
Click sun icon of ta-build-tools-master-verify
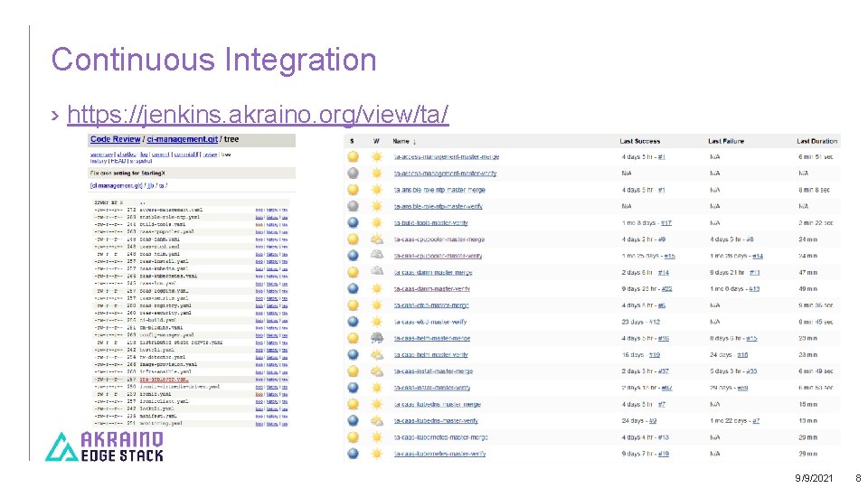[x=376, y=222]
